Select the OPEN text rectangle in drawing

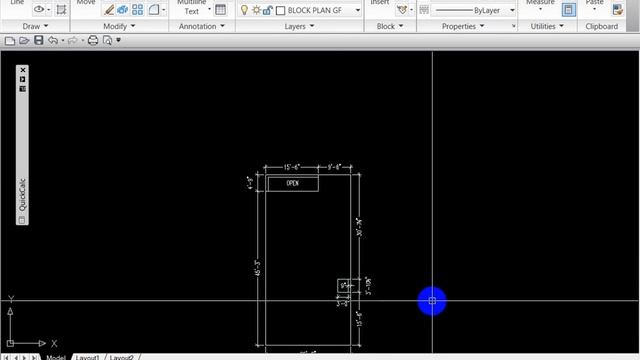click(x=293, y=184)
